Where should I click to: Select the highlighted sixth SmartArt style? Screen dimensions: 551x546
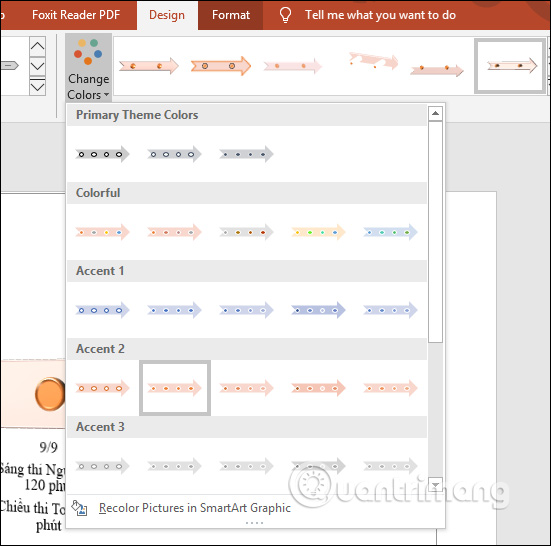coord(510,66)
